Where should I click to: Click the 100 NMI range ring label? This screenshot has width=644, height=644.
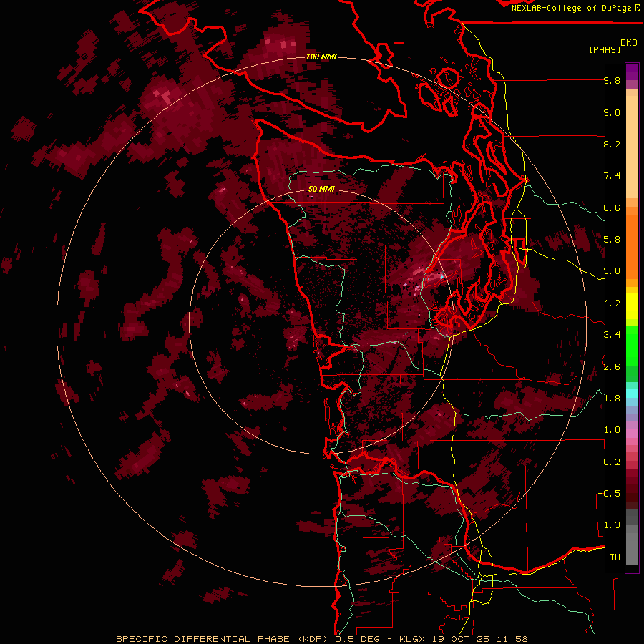pos(321,57)
